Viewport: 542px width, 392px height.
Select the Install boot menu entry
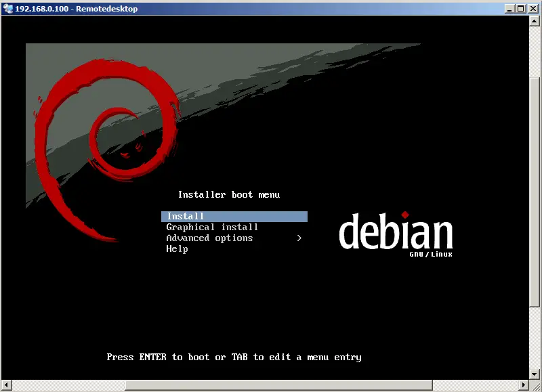(234, 217)
